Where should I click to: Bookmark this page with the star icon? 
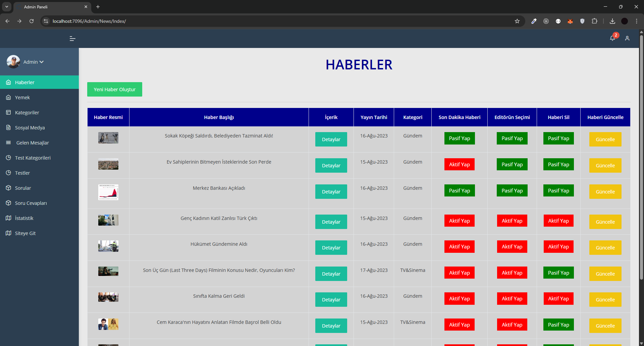click(x=517, y=21)
